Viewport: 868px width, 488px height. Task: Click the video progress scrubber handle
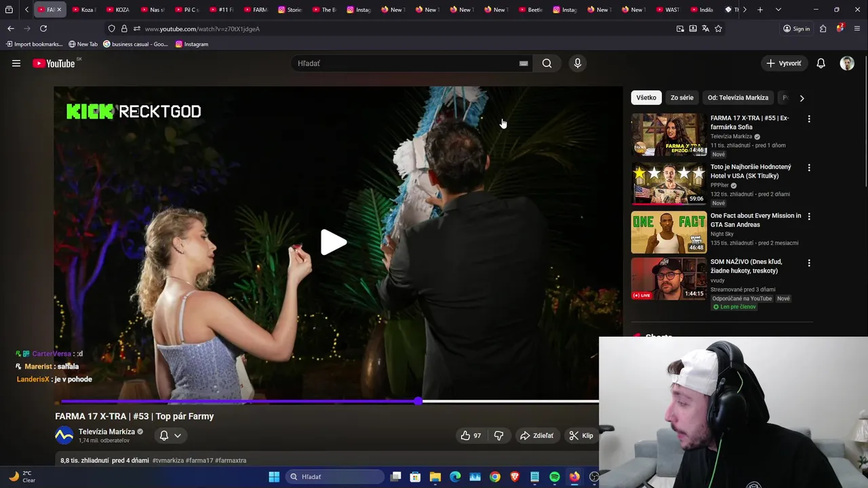click(418, 401)
